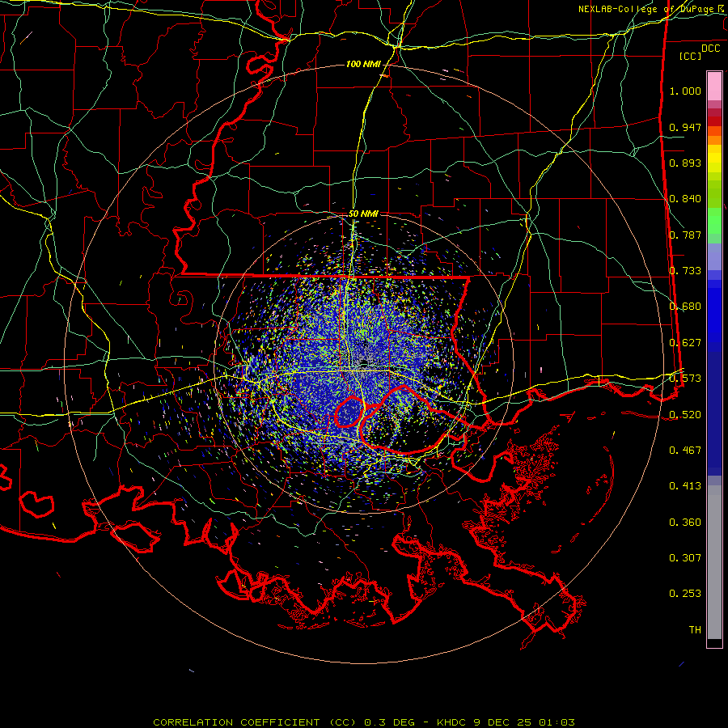Pick the gray segment of the color scale

pyautogui.click(x=714, y=562)
